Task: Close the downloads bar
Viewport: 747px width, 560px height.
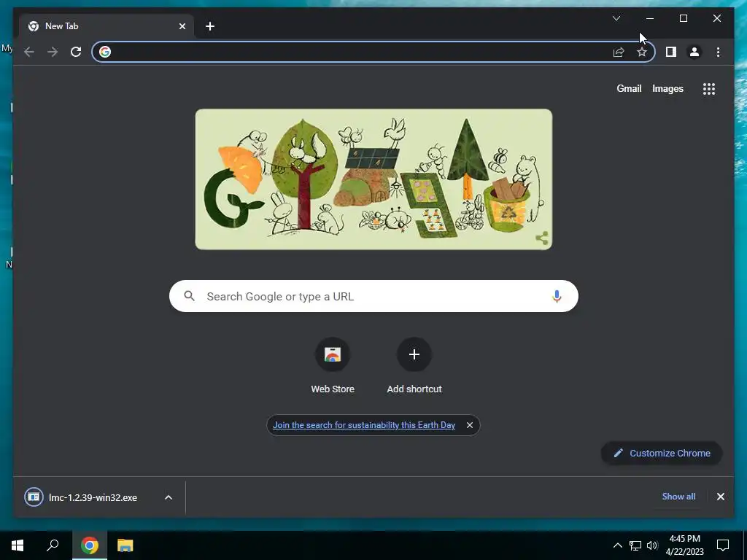Action: (720, 497)
